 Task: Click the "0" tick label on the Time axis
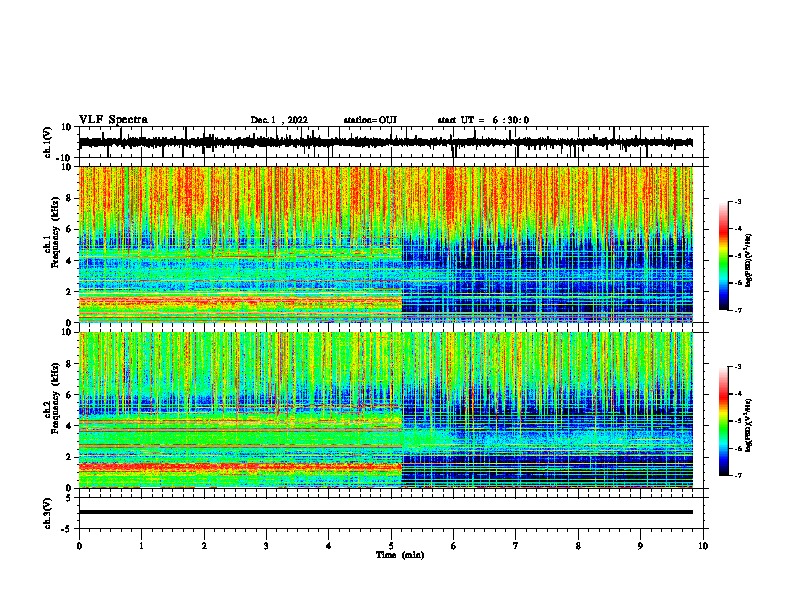coord(79,546)
